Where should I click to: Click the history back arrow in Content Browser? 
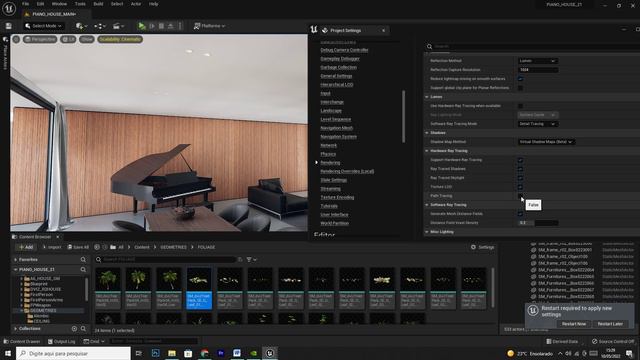coord(97,247)
